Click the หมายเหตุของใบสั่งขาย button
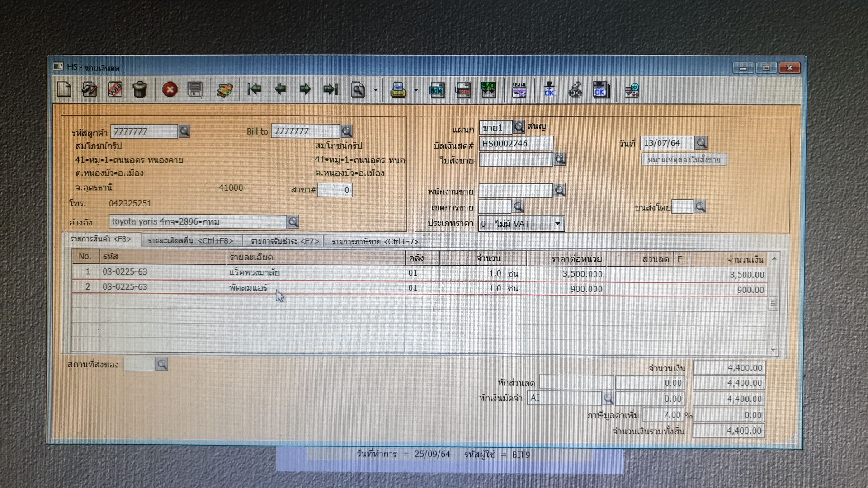 684,160
